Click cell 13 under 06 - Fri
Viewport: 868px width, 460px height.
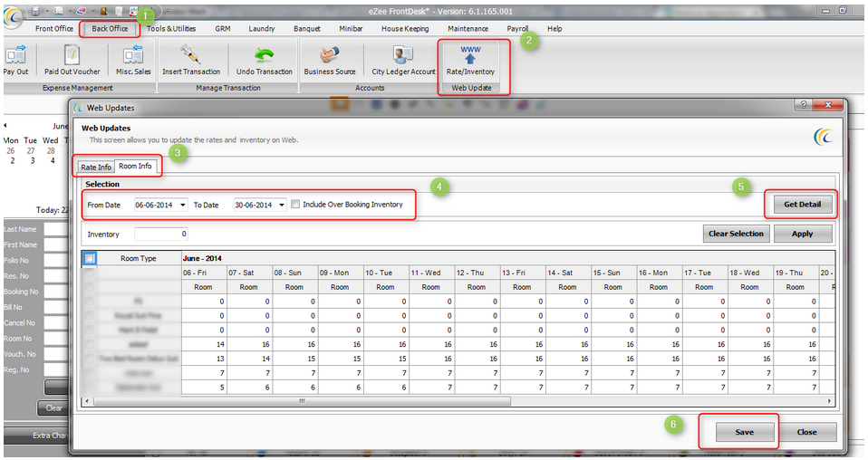coord(204,359)
